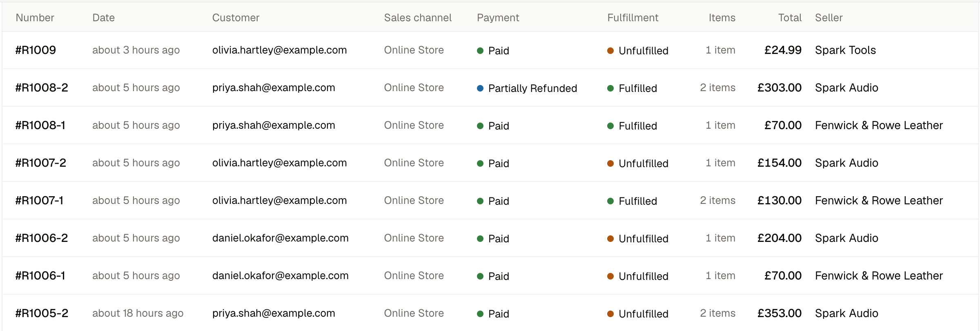Viewport: 980px width, 331px height.
Task: Click the £303.00 total
Action: coord(780,88)
